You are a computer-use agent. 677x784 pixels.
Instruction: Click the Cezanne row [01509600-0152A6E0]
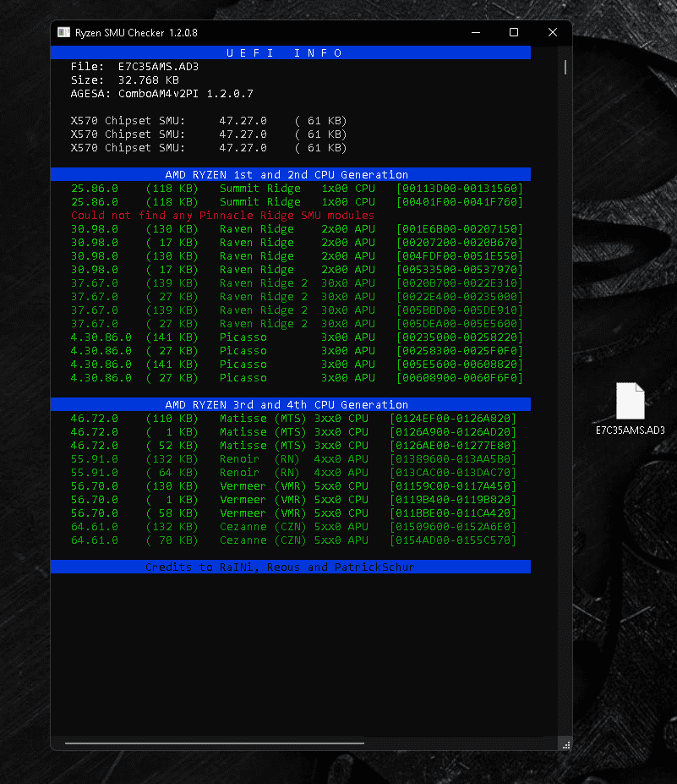[x=293, y=526]
